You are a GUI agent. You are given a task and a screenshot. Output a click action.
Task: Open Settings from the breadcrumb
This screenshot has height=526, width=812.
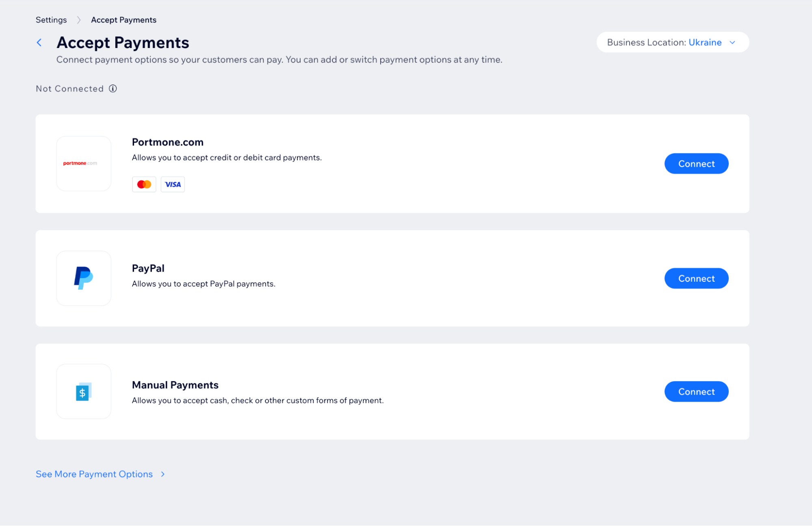click(x=51, y=20)
